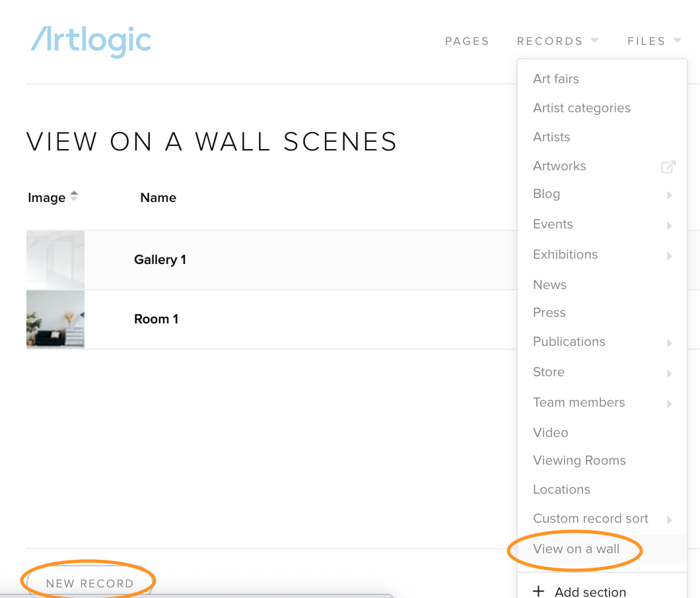Click the Room 1 thumbnail image
This screenshot has height=598, width=700.
point(55,319)
